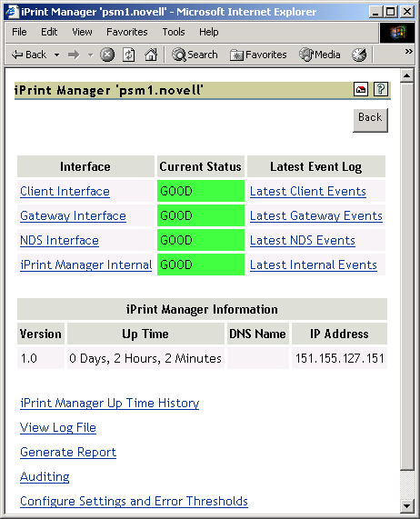Click the View Log File link
The image size is (420, 519).
coord(58,427)
